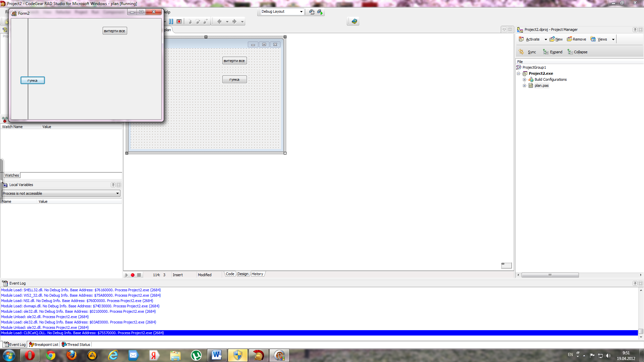The image size is (644, 362).
Task: Click 'витерти все' in running Form2 window
Action: click(115, 31)
